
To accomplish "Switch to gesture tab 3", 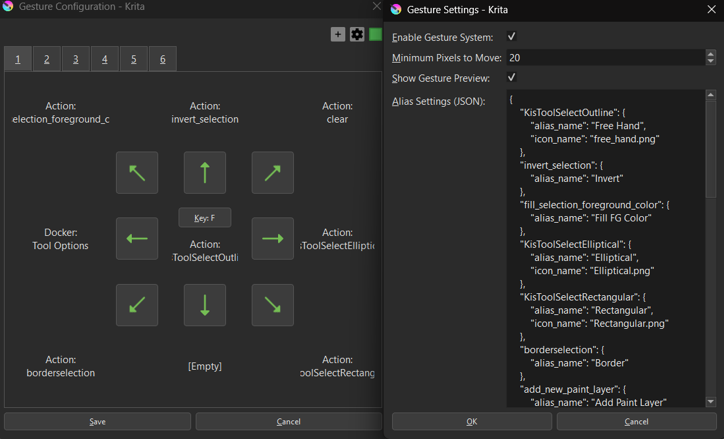I will pyautogui.click(x=75, y=59).
